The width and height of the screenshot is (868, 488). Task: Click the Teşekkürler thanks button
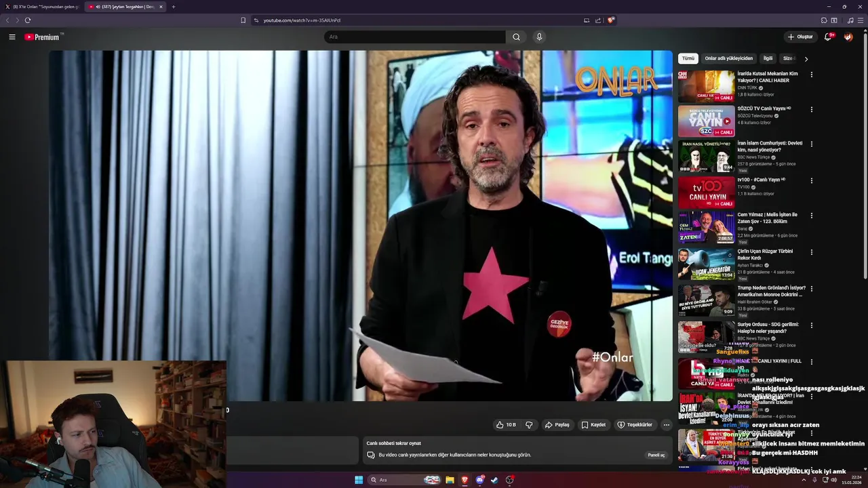tap(634, 425)
